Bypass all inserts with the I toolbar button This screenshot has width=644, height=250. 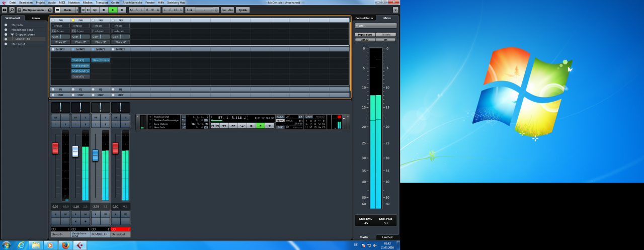pyautogui.click(x=165, y=10)
